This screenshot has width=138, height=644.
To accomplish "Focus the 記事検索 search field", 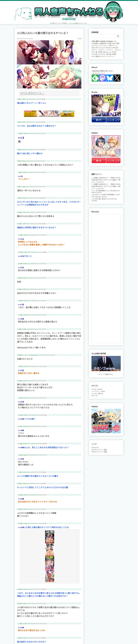I will coord(106,36).
